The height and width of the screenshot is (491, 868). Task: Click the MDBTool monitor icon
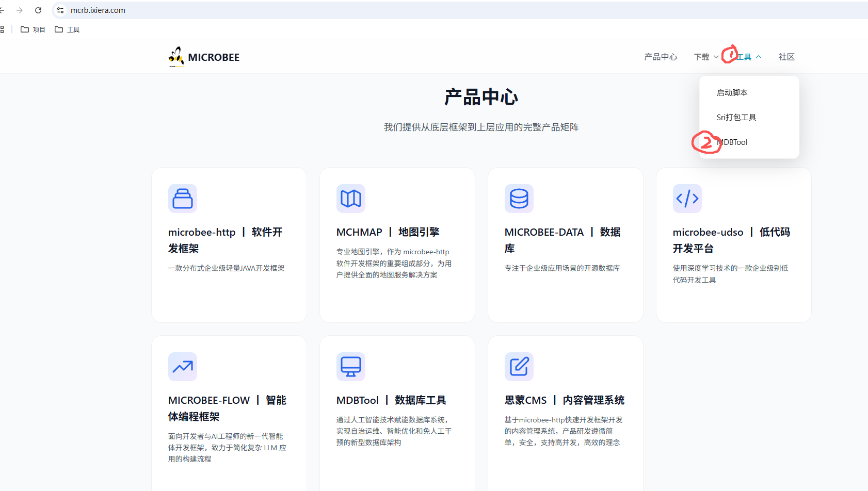tap(351, 367)
